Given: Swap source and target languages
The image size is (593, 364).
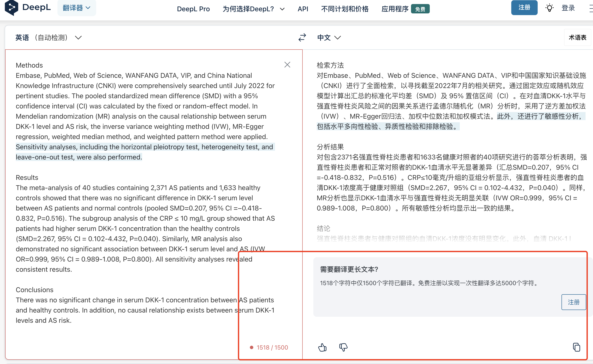Looking at the screenshot, I should 302,37.
